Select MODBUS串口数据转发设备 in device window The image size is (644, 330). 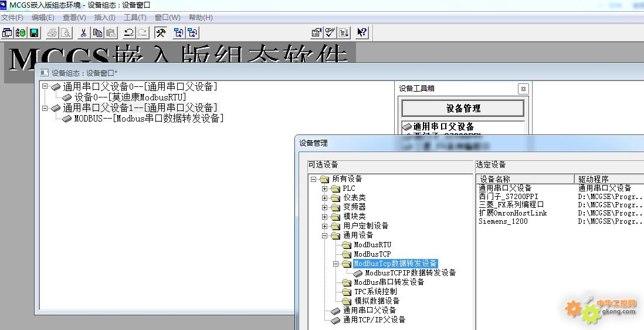tap(148, 119)
